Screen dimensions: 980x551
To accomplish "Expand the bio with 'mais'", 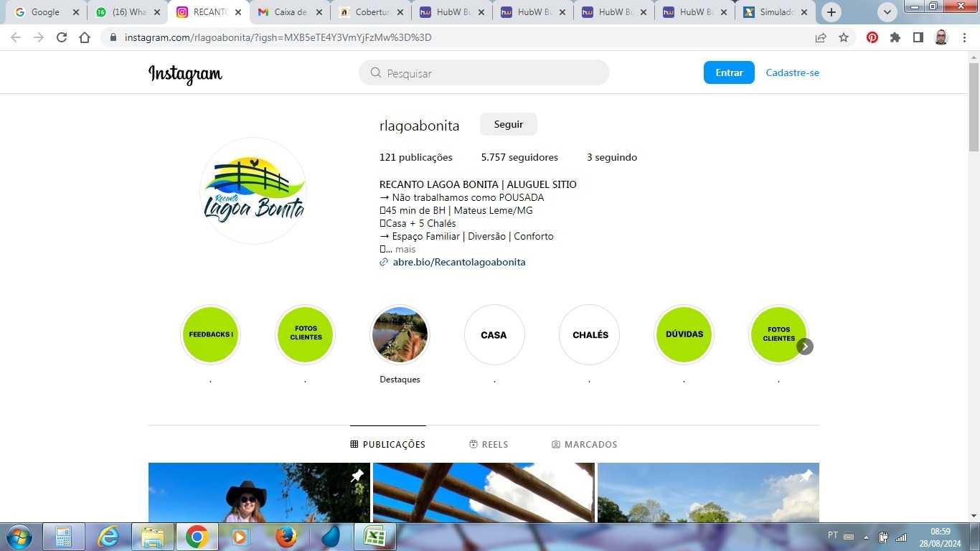I will (x=405, y=249).
